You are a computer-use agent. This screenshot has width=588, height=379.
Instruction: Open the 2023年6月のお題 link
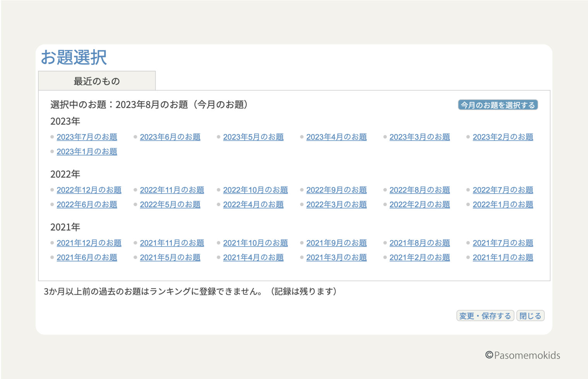coord(170,137)
